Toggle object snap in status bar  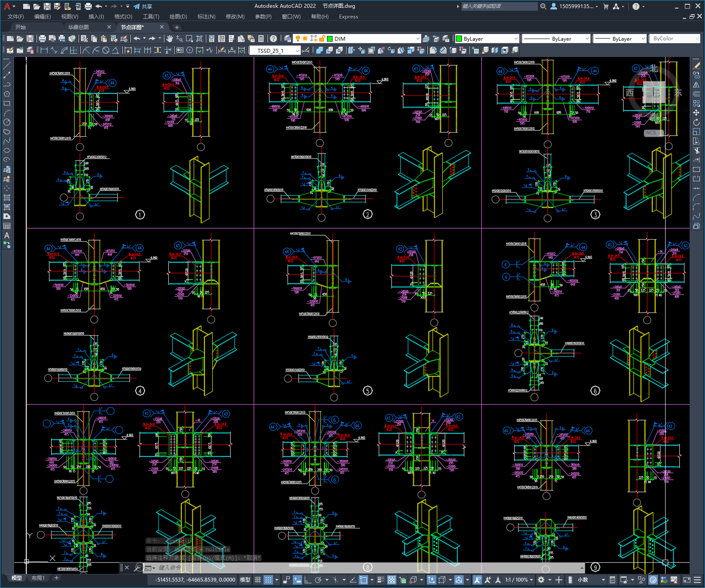pos(364,580)
